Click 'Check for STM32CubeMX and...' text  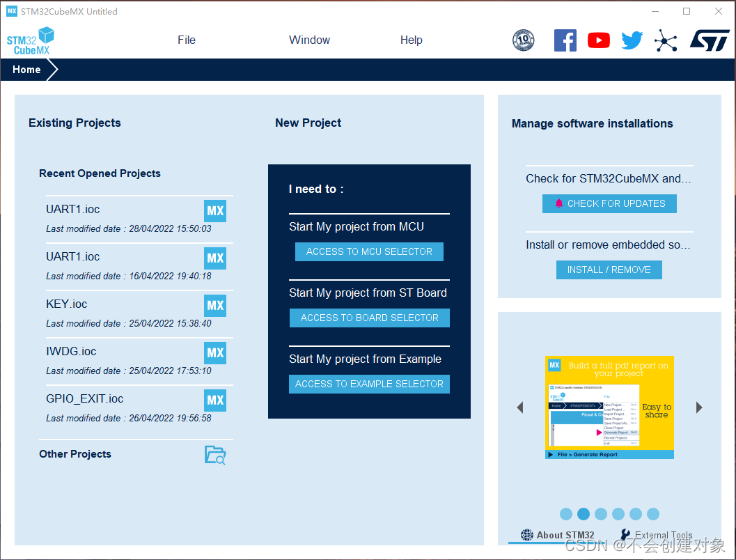pos(609,179)
